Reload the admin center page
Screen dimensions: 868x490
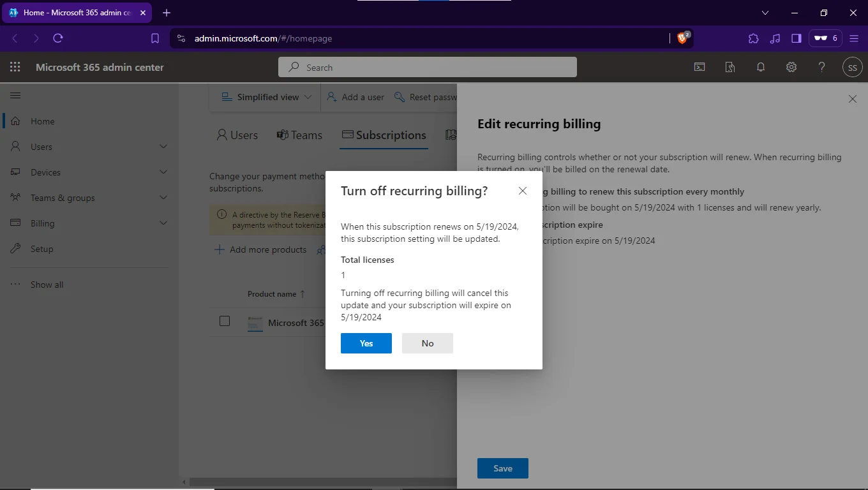pyautogui.click(x=58, y=38)
